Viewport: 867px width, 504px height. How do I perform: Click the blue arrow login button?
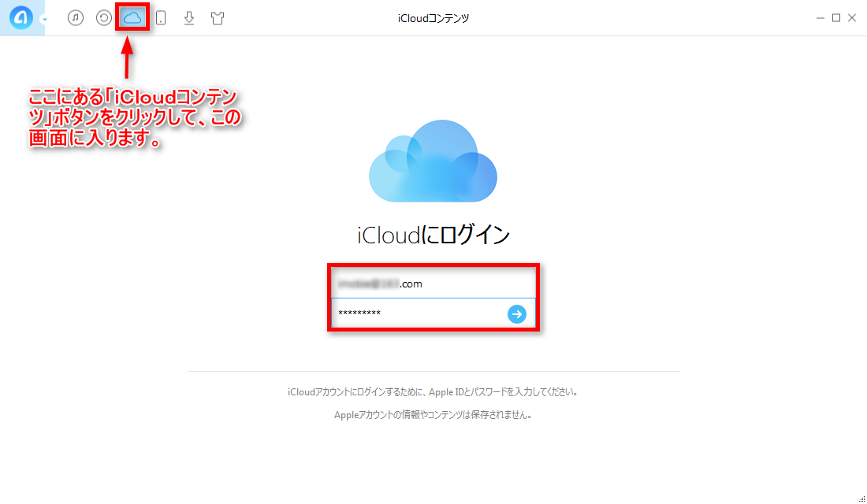click(517, 314)
